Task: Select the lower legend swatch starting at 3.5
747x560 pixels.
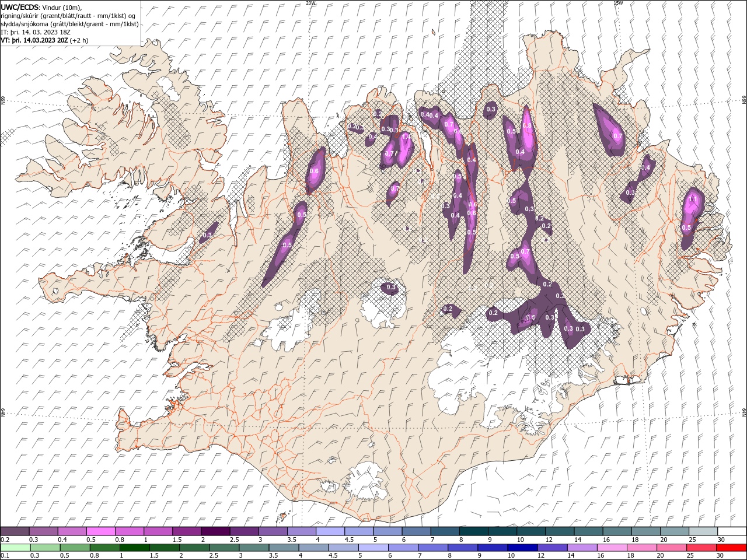Action: pos(284,548)
